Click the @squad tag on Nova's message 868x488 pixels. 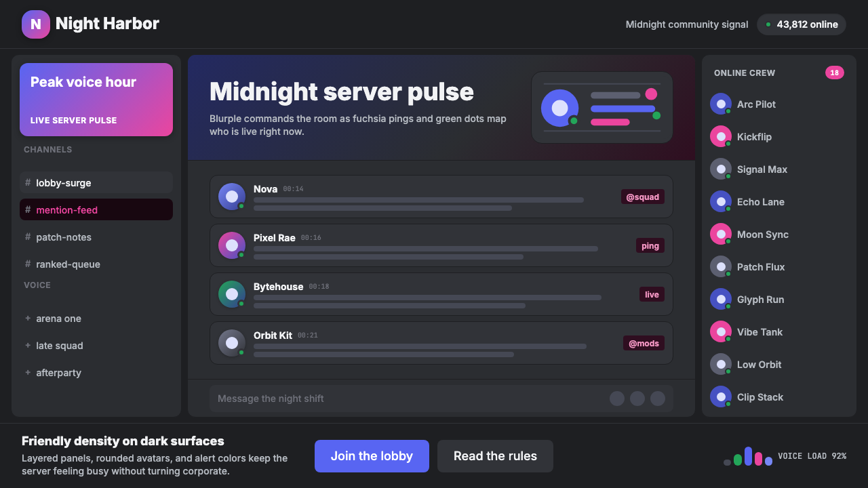pos(643,197)
